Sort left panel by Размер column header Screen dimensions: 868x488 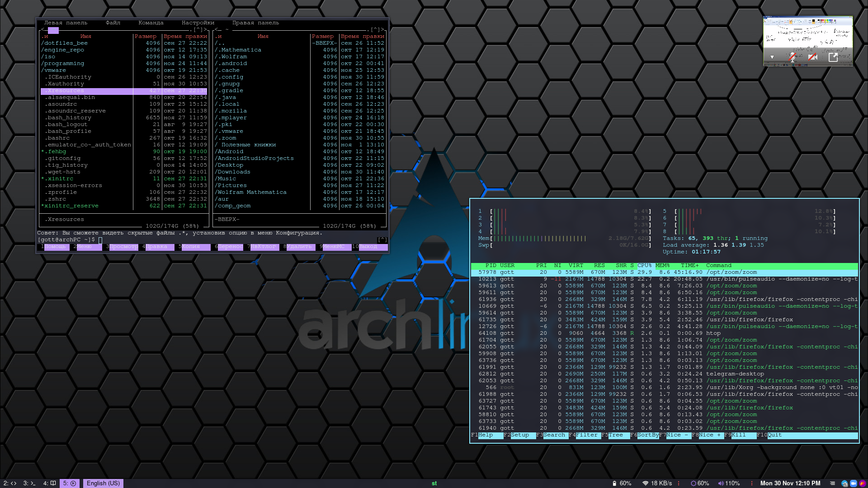146,36
